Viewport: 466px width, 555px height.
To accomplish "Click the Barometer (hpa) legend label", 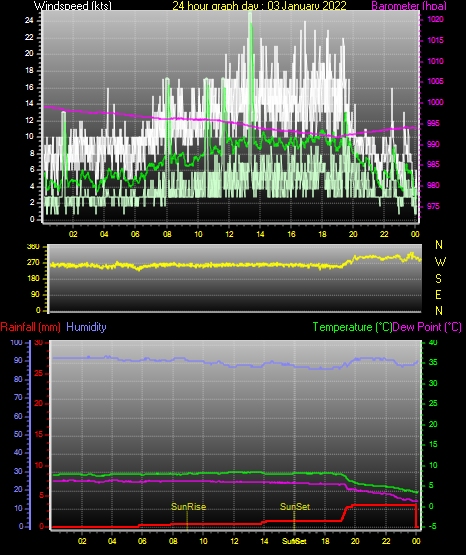I will coord(409,5).
